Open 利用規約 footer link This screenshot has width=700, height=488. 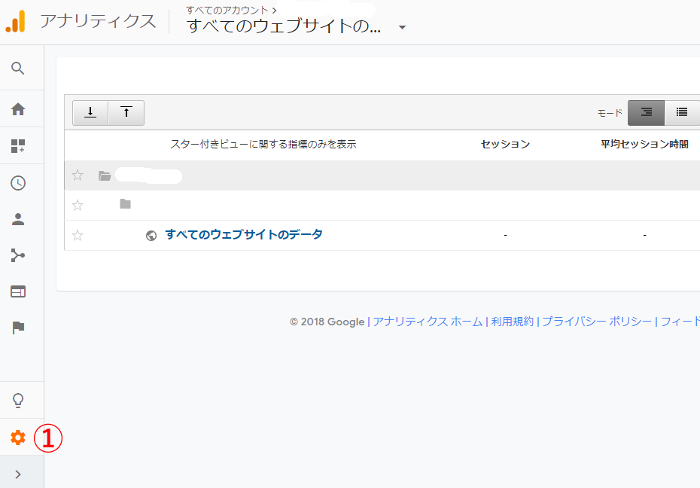click(512, 321)
